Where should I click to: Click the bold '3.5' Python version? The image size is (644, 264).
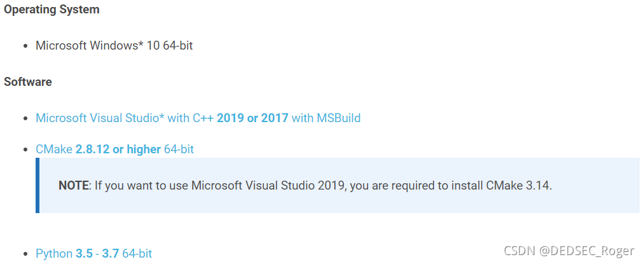tap(84, 253)
